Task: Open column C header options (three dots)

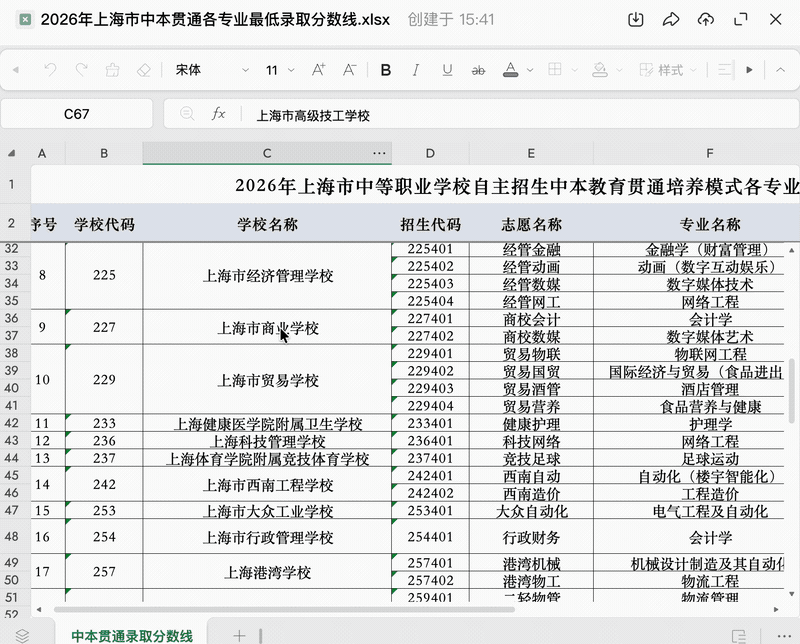Action: (379, 153)
